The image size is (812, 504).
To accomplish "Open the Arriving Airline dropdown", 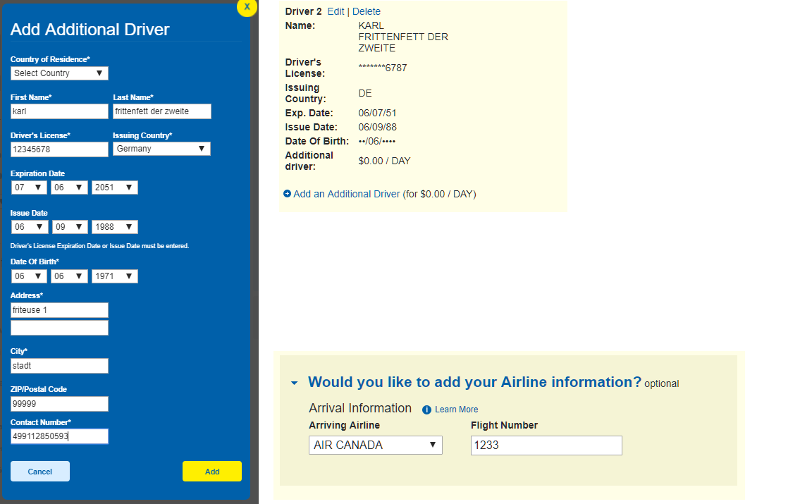I will pyautogui.click(x=375, y=445).
